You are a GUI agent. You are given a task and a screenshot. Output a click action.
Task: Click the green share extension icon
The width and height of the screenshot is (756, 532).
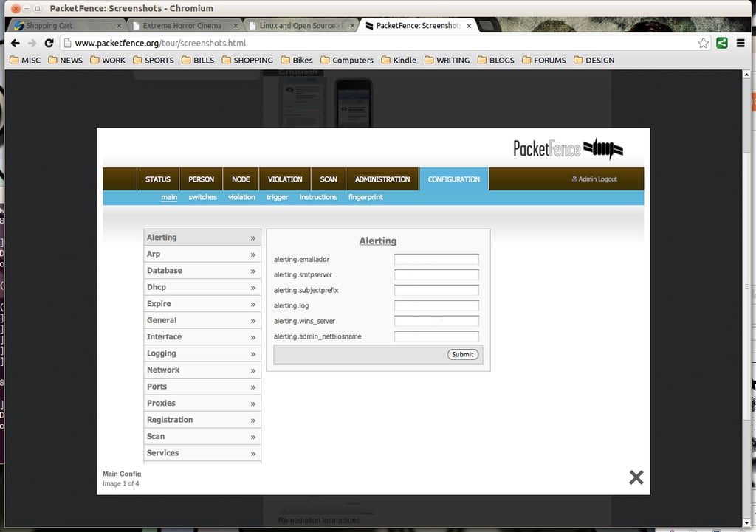tap(722, 43)
